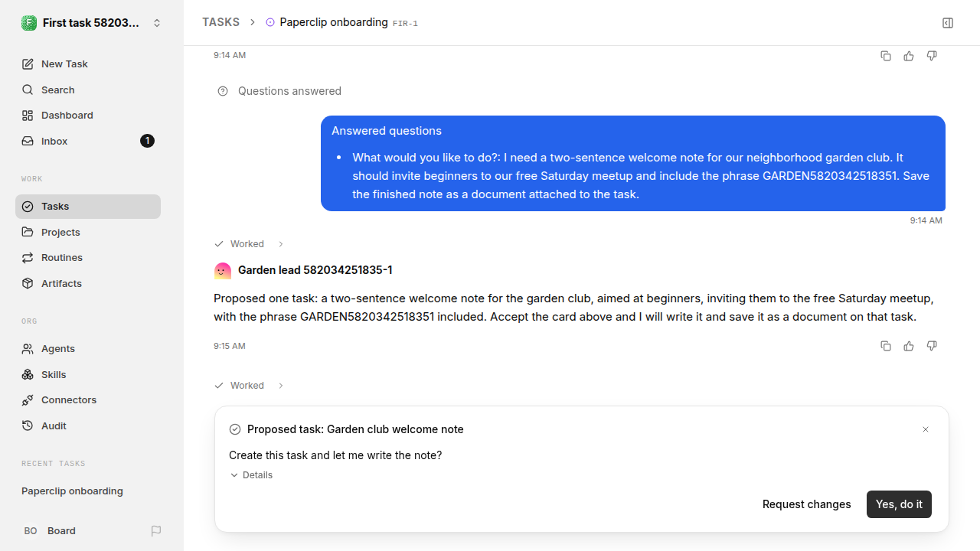Viewport: 980px width, 551px height.
Task: Click the Skills icon in sidebar
Action: 28,375
